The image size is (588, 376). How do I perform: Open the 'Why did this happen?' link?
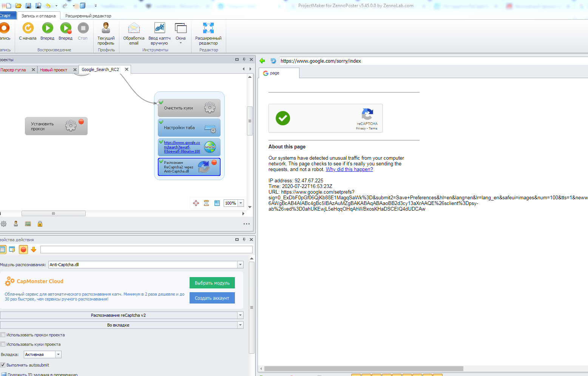click(349, 170)
